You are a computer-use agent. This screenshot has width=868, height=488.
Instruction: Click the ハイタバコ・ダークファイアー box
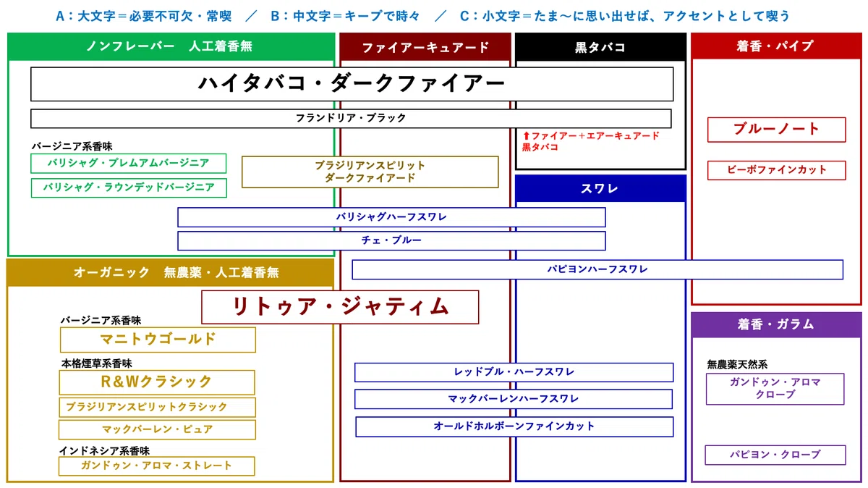[352, 84]
